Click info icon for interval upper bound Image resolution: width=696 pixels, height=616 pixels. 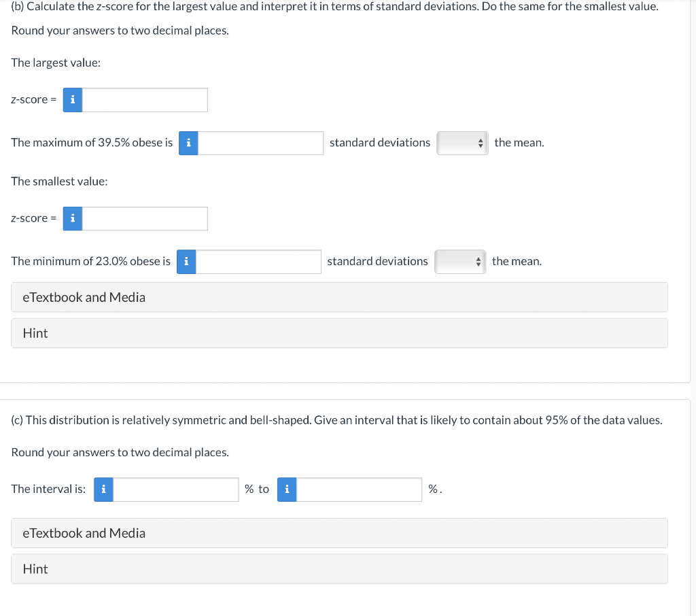tap(288, 490)
